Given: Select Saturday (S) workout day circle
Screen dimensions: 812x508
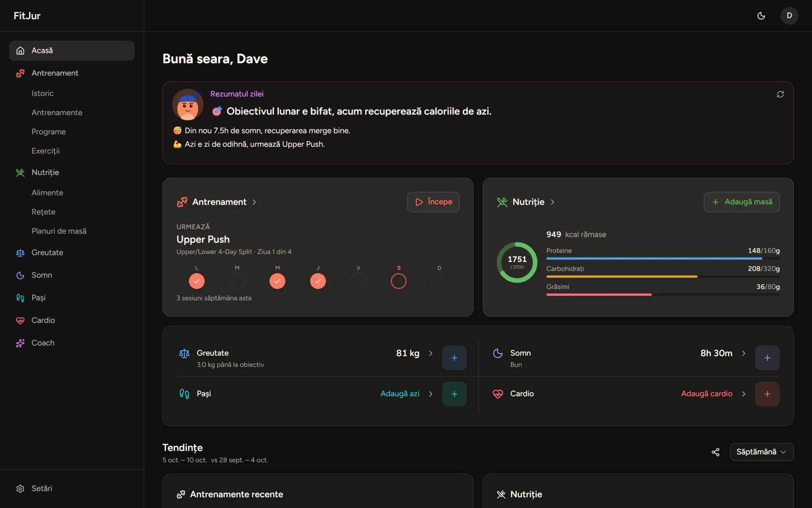Looking at the screenshot, I should point(398,281).
